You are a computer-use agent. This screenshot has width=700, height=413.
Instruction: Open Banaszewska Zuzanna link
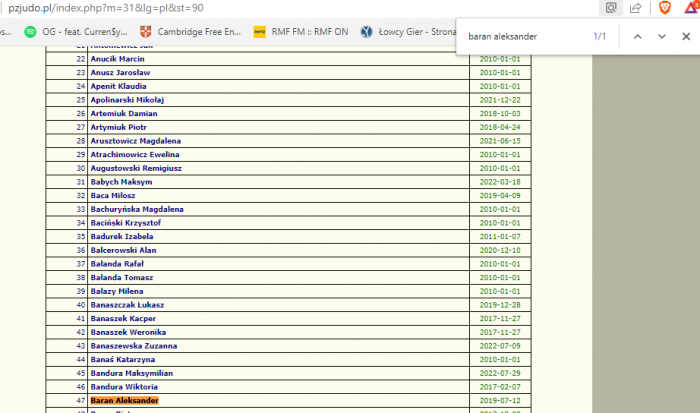pyautogui.click(x=133, y=346)
